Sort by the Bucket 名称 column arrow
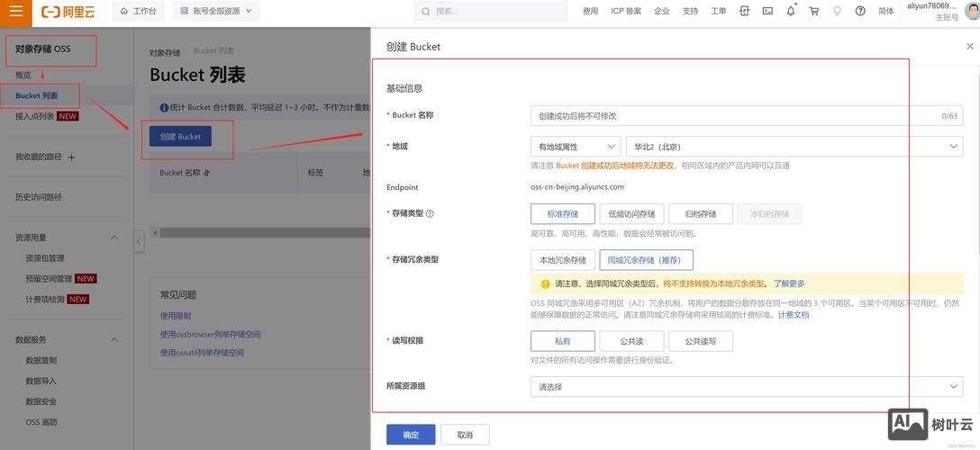Image resolution: width=980 pixels, height=450 pixels. 206,173
